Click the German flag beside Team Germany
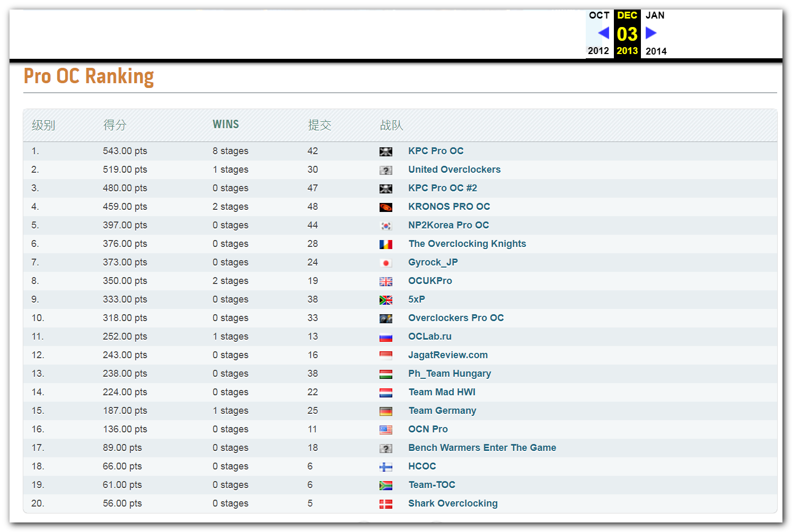This screenshot has width=792, height=532. coord(386,412)
